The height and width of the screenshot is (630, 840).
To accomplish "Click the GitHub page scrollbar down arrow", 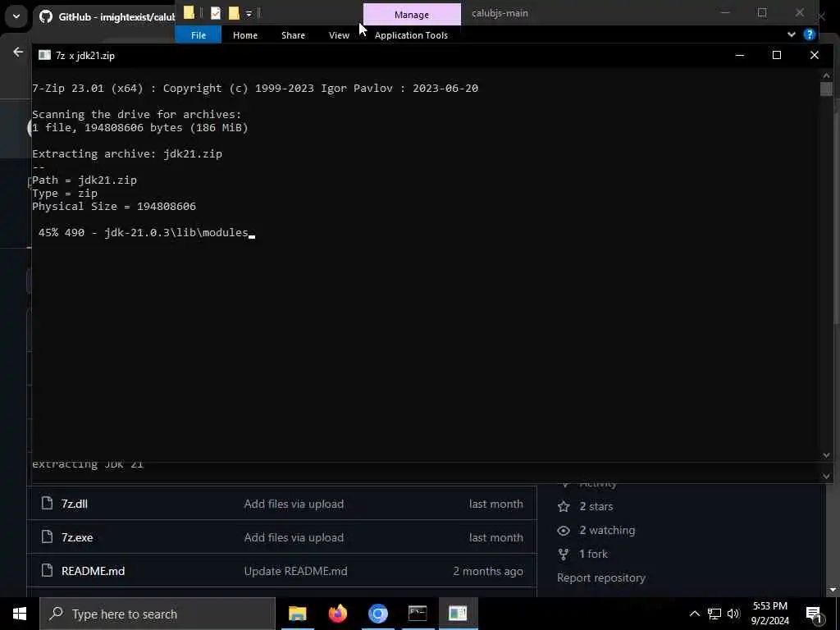I will (833, 590).
